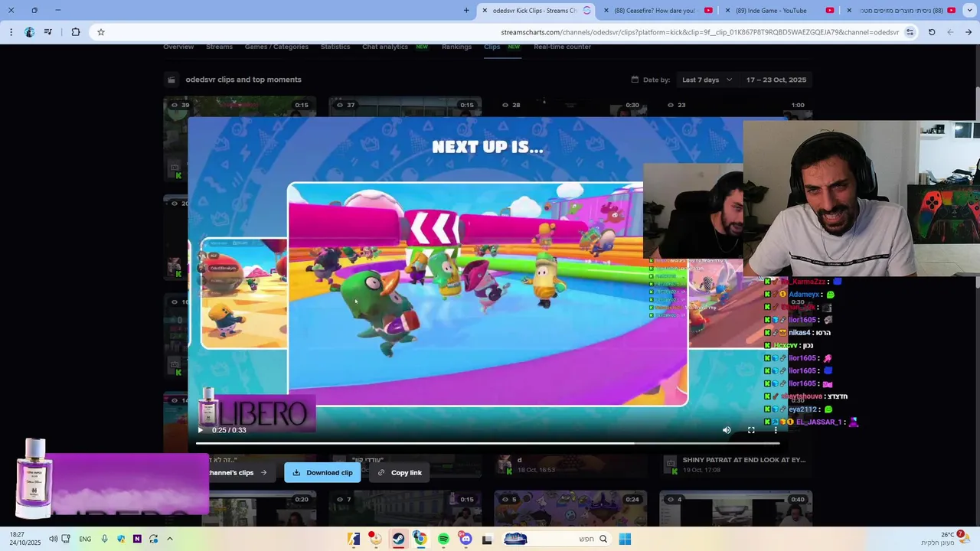Open Discord from the taskbar

pos(465,539)
